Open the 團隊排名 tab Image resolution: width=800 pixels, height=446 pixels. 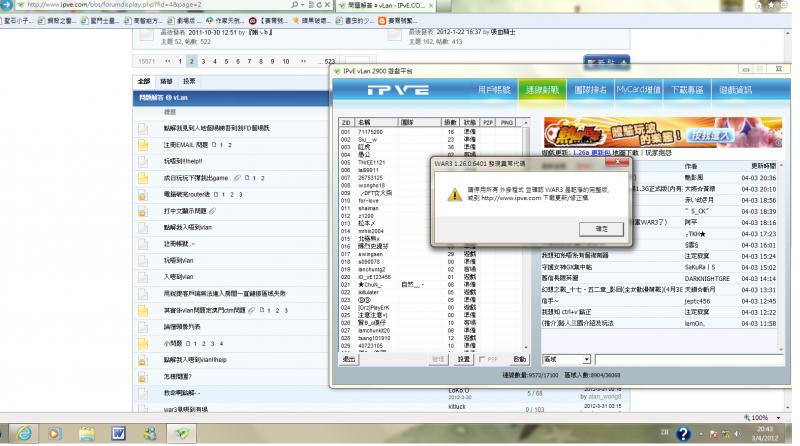pos(590,90)
